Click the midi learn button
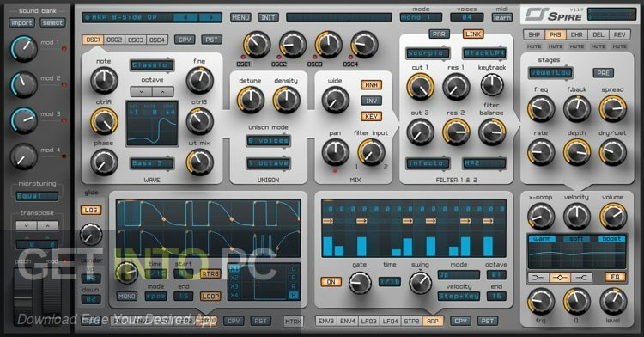This screenshot has height=337, width=644. click(502, 17)
